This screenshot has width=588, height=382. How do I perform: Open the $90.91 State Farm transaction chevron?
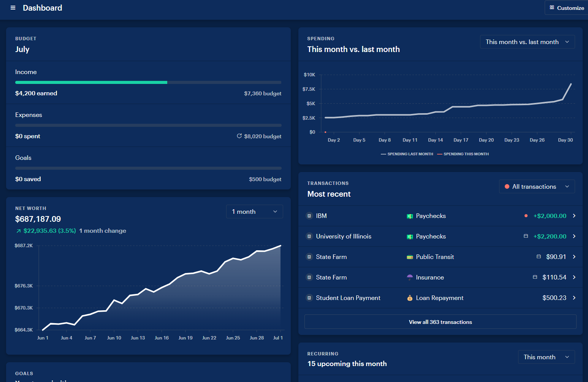click(574, 257)
